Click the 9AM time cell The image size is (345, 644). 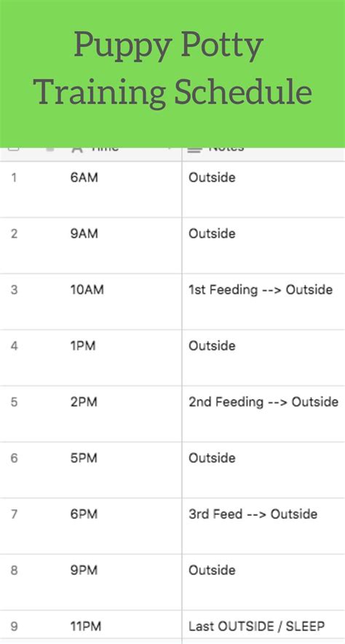(124, 246)
